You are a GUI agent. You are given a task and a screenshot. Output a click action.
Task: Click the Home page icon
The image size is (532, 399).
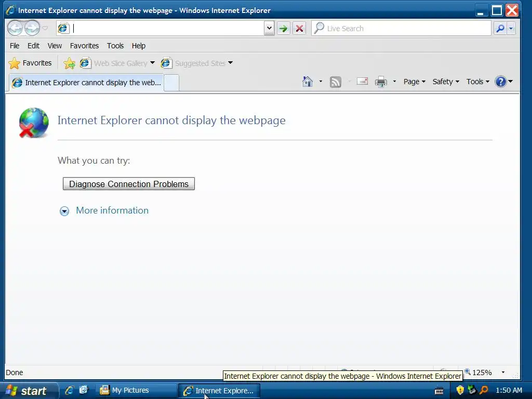click(x=308, y=82)
